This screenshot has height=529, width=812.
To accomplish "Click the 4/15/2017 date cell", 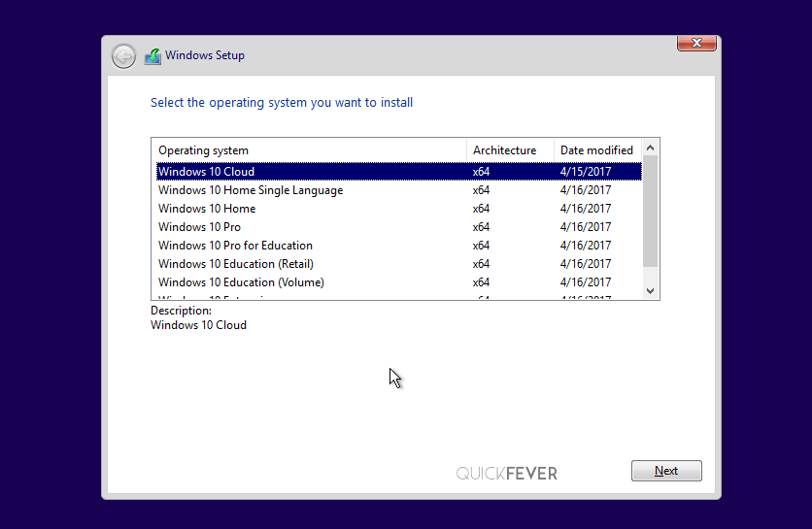I will pyautogui.click(x=586, y=172).
